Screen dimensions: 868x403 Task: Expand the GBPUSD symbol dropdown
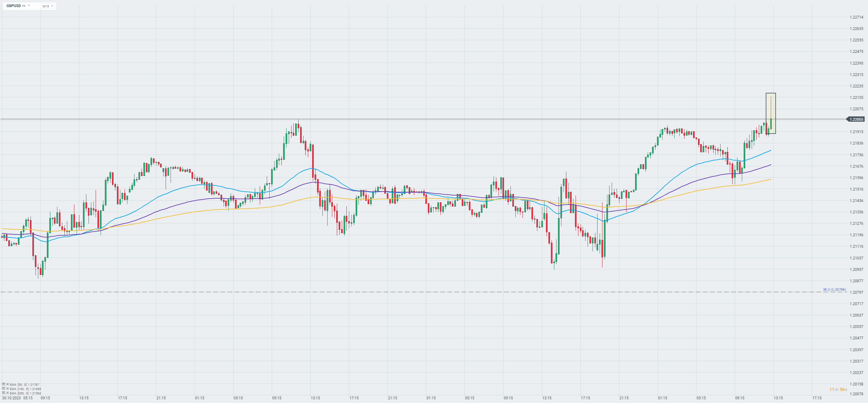pos(29,6)
